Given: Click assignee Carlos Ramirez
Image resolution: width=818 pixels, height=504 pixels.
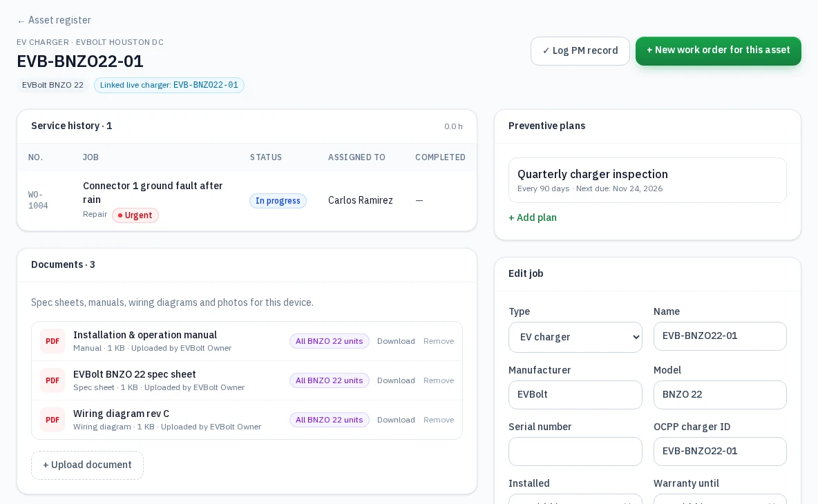Looking at the screenshot, I should [x=361, y=201].
